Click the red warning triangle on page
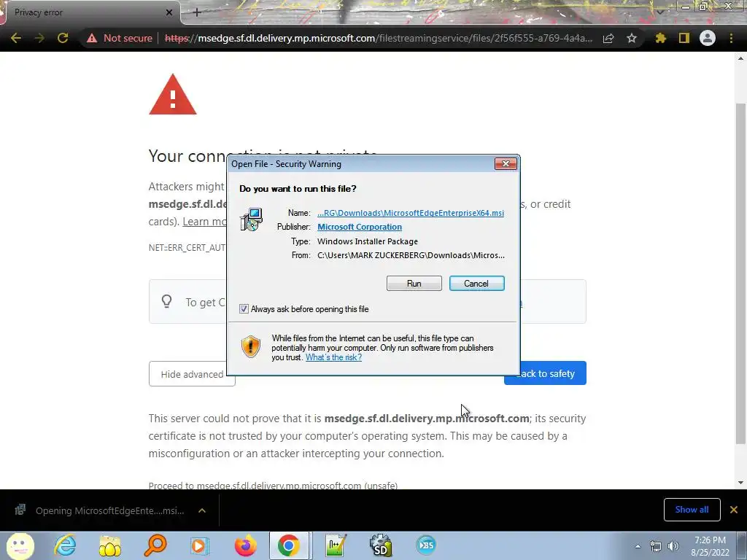Viewport: 747px width, 560px height. pos(172,94)
